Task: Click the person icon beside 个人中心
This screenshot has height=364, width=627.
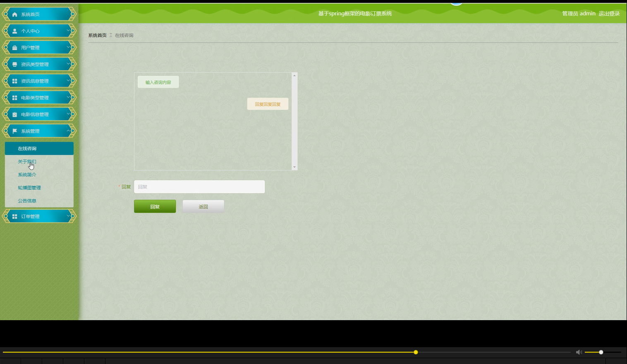Action: pyautogui.click(x=14, y=31)
